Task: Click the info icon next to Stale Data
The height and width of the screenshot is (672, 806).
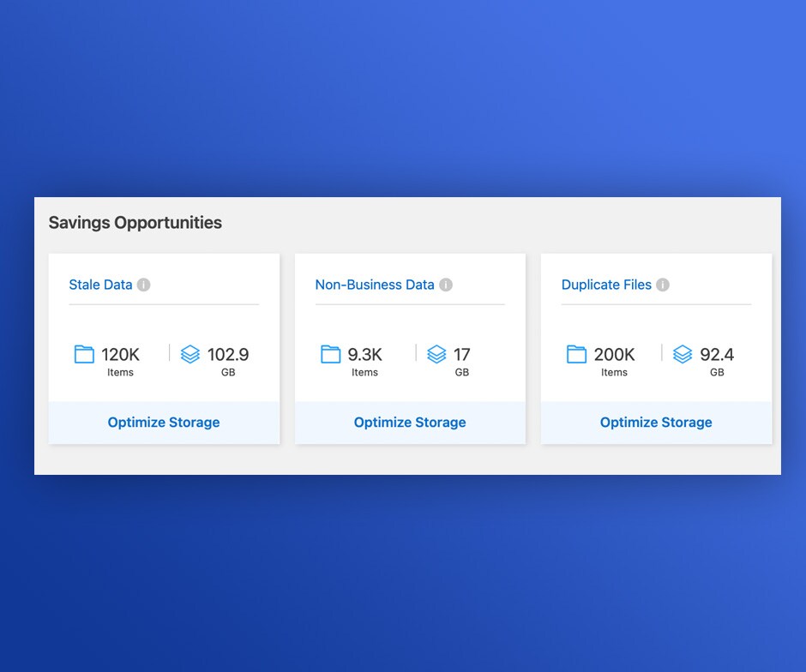Action: point(143,285)
